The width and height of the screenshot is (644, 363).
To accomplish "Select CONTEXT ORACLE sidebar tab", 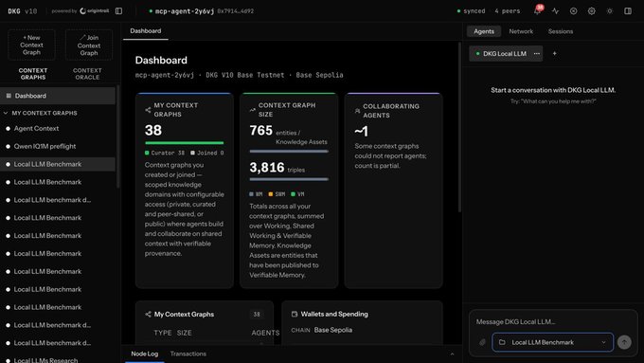I will (x=87, y=74).
